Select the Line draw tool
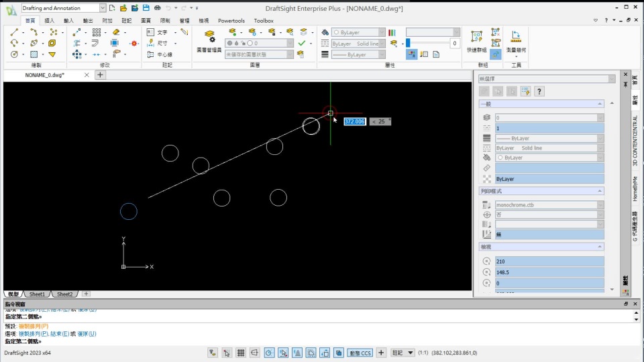 tap(14, 32)
